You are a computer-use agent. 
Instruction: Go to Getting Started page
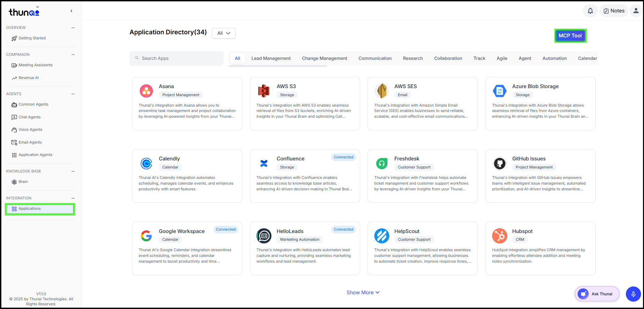tap(32, 38)
